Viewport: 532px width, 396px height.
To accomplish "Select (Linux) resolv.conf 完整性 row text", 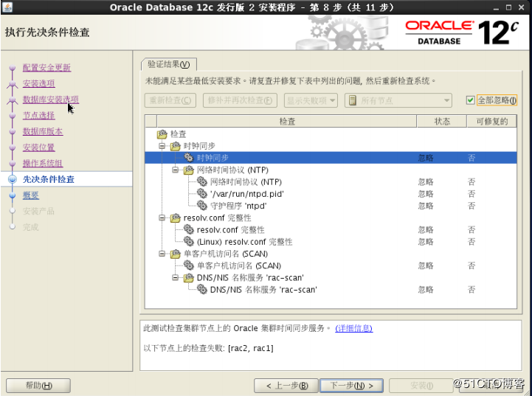I will coord(244,242).
